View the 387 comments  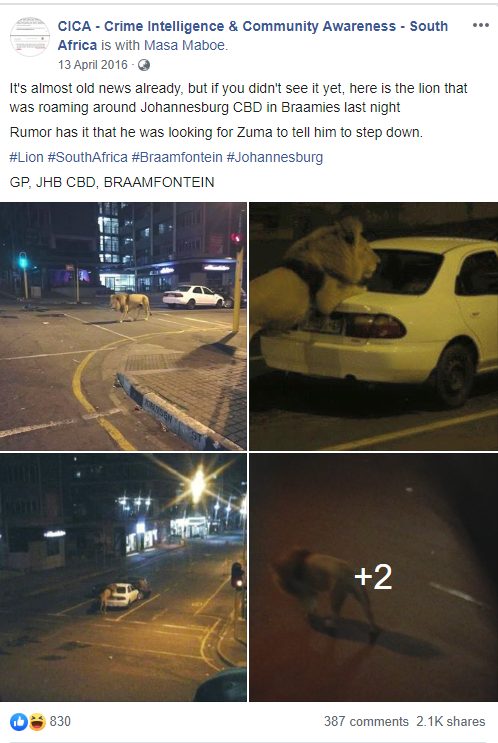click(x=366, y=721)
